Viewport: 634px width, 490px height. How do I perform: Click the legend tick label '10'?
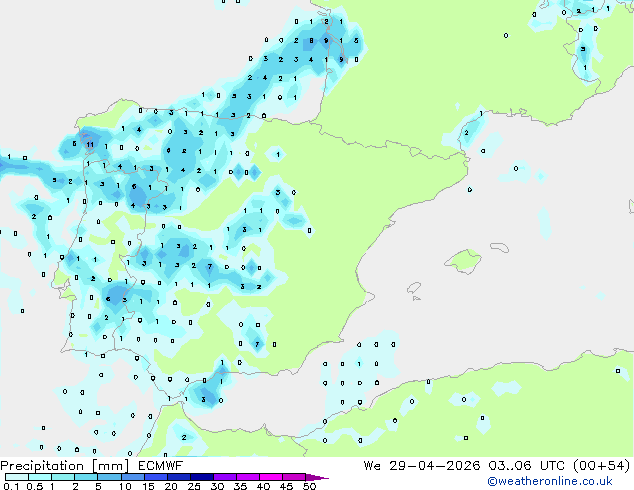tap(125, 486)
